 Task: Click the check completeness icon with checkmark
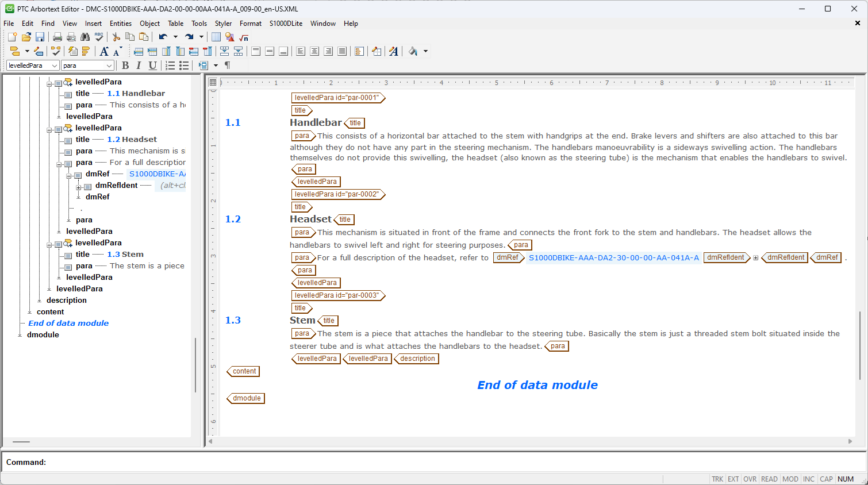point(56,51)
